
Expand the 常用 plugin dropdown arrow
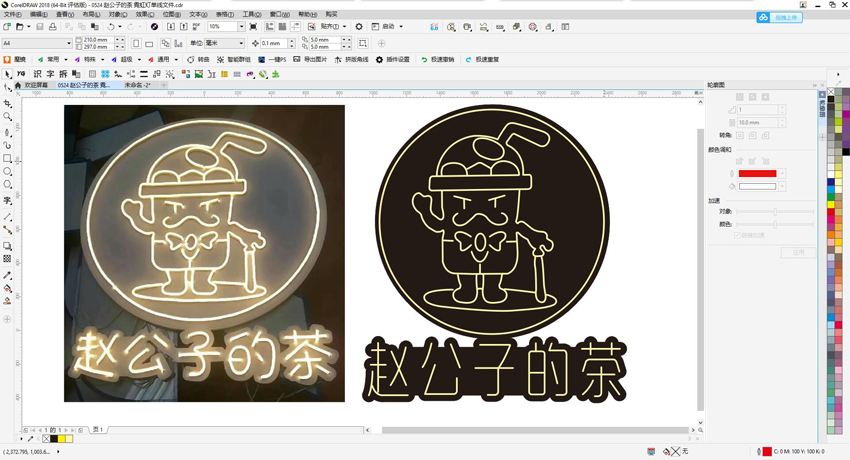[66, 60]
